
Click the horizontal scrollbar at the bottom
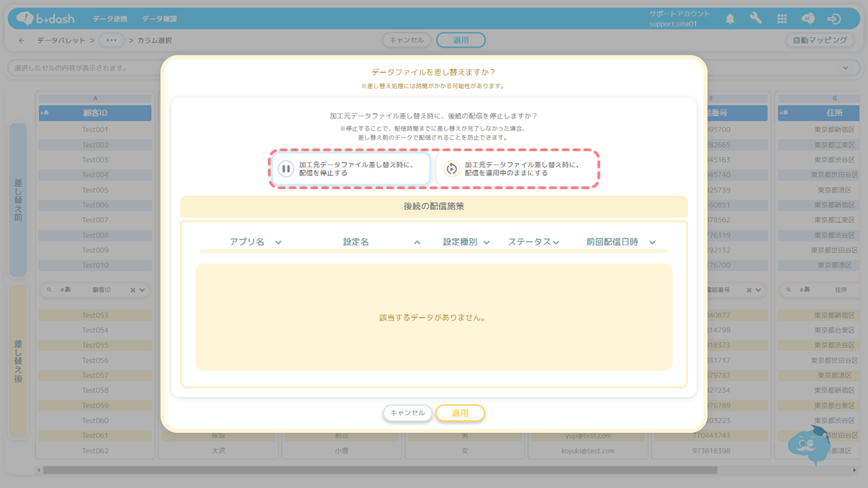380,470
